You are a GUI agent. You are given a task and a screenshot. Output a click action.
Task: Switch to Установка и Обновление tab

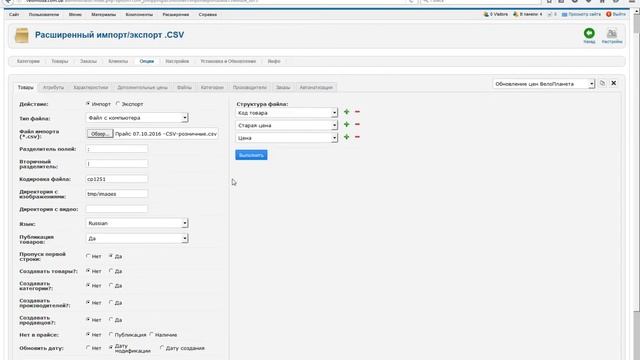(228, 61)
